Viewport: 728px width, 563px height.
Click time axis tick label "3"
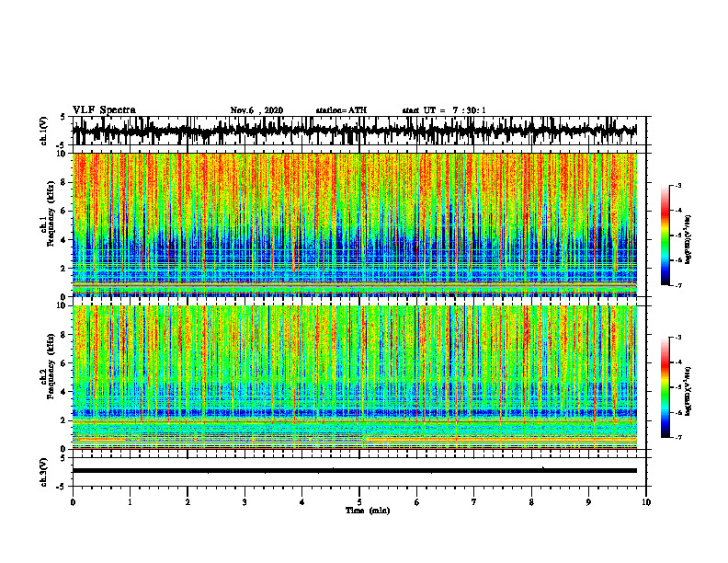(245, 502)
